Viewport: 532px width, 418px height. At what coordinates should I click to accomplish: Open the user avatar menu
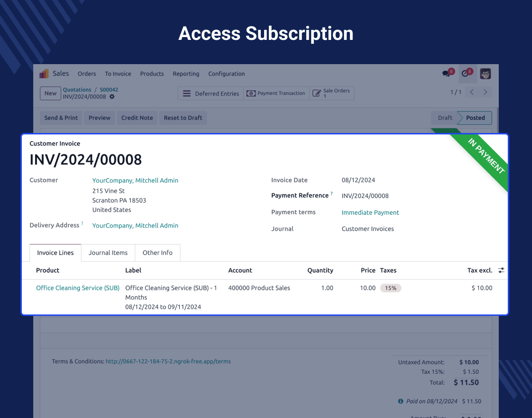pyautogui.click(x=485, y=74)
